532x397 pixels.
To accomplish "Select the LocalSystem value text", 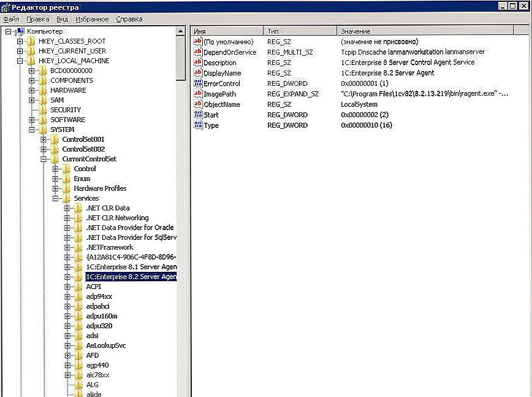I will 359,104.
